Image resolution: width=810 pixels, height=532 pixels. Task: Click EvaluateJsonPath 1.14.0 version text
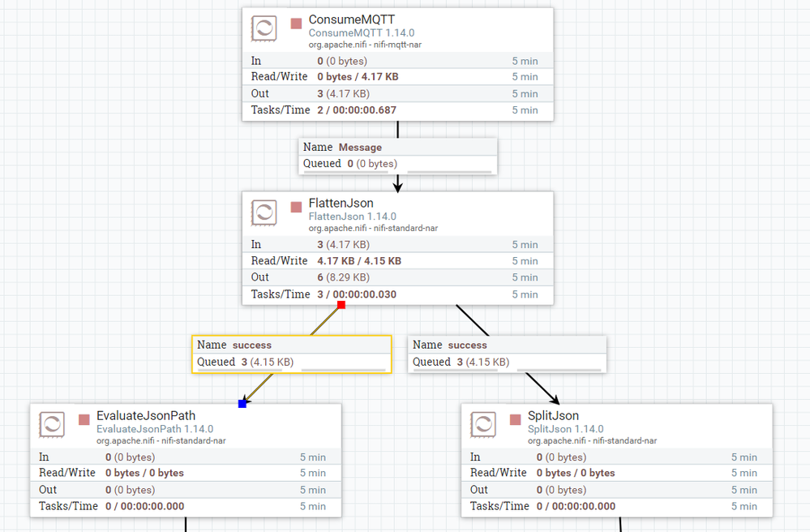click(155, 429)
